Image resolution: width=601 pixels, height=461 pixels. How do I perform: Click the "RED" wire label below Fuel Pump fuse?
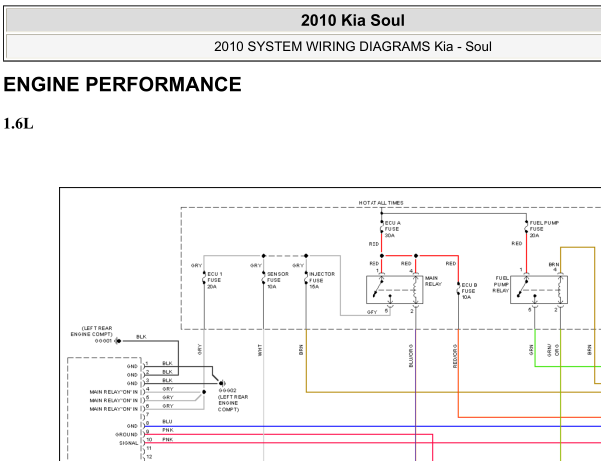[517, 243]
